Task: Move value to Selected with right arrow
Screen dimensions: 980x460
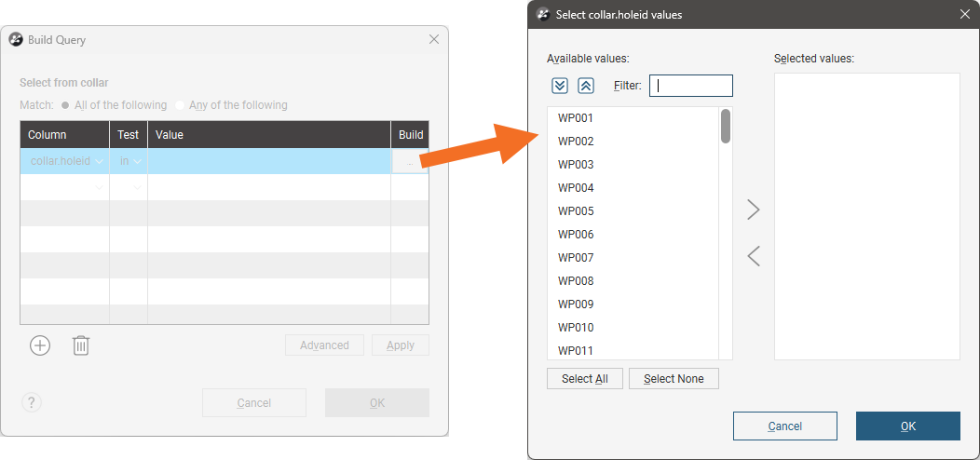Action: pos(754,210)
